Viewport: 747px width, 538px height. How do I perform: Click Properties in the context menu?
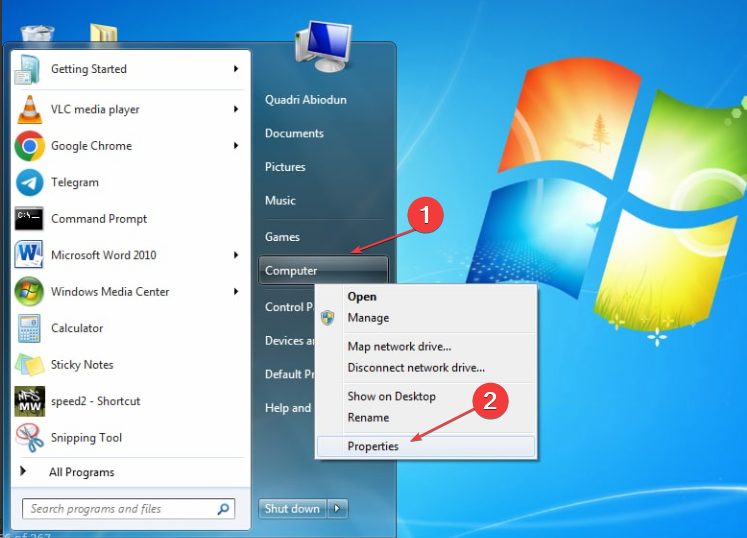[426, 447]
